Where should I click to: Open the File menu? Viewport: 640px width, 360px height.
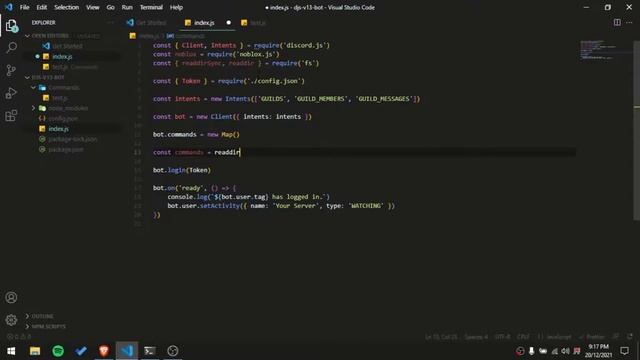[x=24, y=7]
